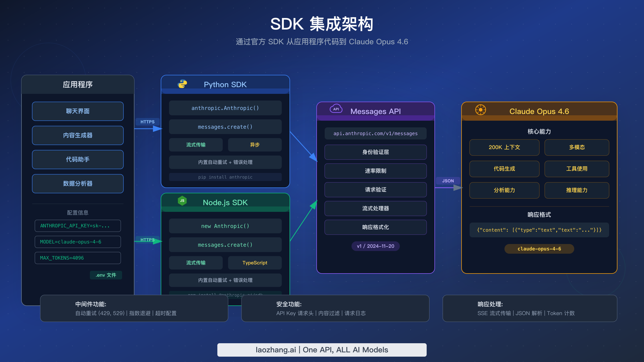Expand the .env 文件 tag
The height and width of the screenshot is (362, 644).
(x=106, y=275)
